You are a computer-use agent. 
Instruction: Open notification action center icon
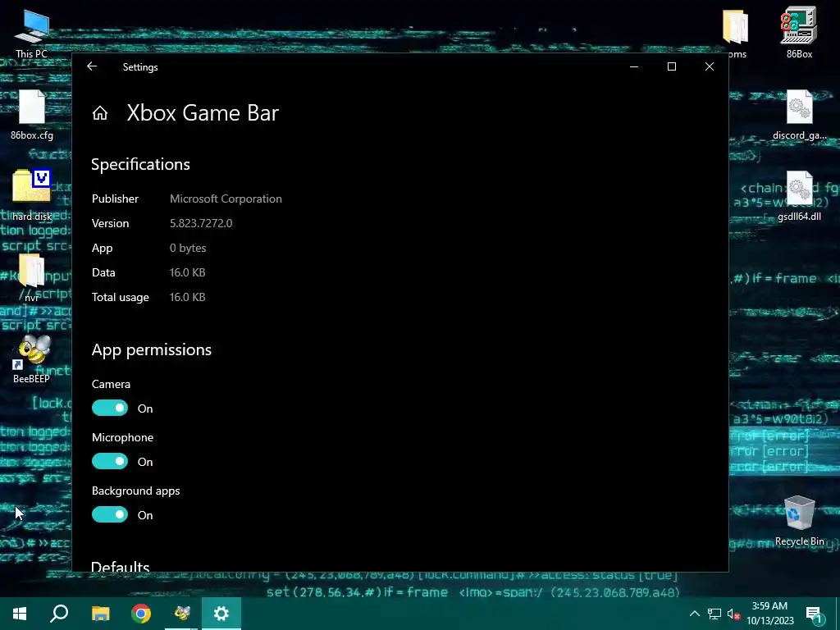coord(815,614)
